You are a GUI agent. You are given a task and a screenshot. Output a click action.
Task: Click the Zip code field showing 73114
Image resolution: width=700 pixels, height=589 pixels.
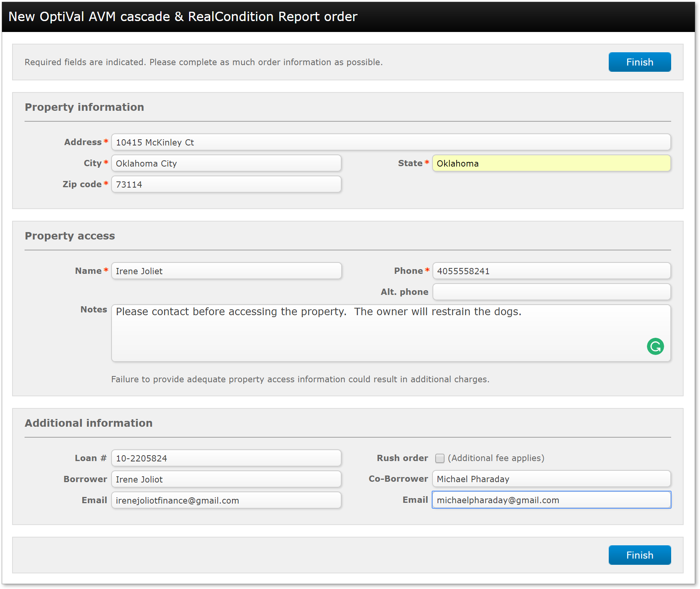[x=226, y=184]
